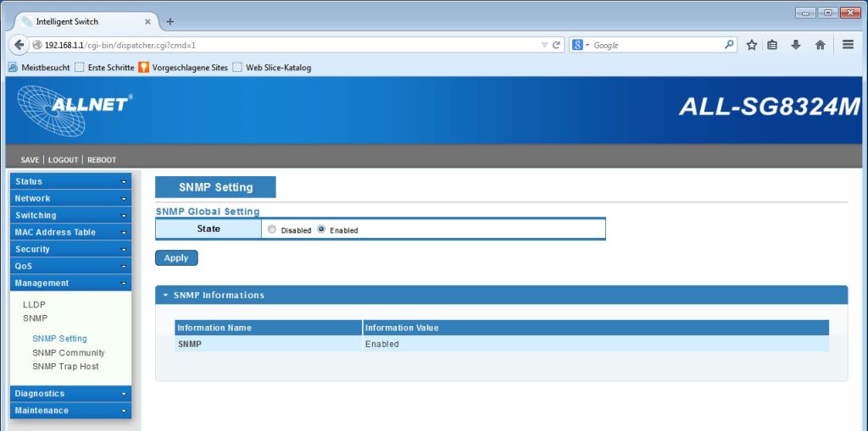Open the Firefox hamburger menu
Viewport: 868px width, 431px height.
click(848, 45)
